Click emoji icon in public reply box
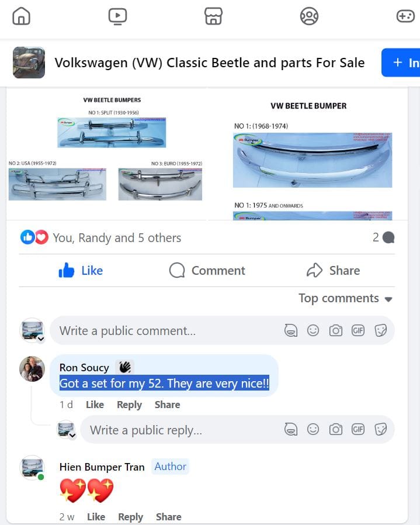 [x=313, y=429]
